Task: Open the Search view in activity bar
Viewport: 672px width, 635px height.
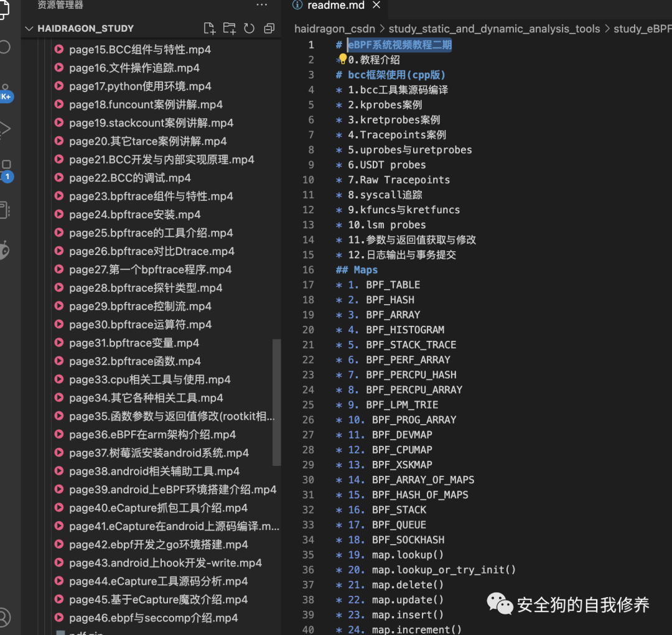Action: coord(5,47)
